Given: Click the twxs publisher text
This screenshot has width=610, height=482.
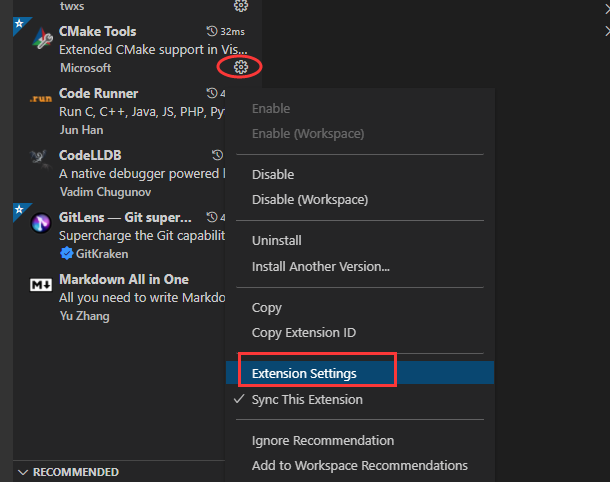Looking at the screenshot, I should click(72, 6).
